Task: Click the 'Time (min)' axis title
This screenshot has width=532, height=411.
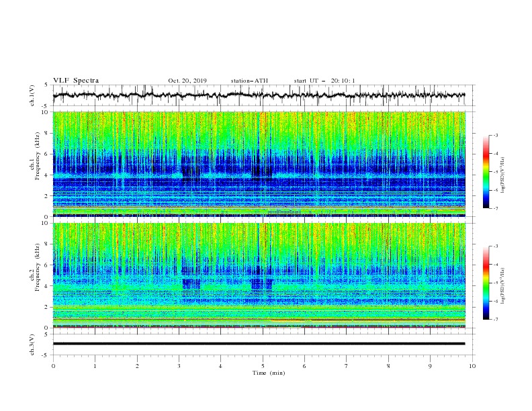Action: (269, 373)
